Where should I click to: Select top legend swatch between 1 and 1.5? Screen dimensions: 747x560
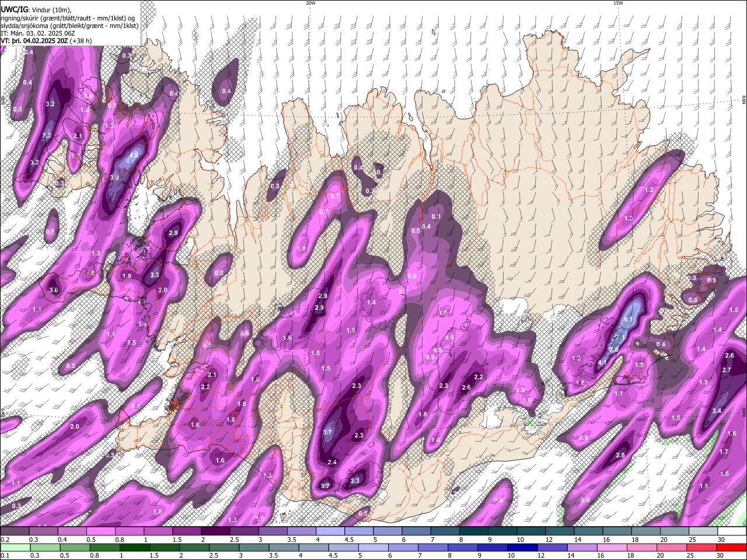[159, 531]
